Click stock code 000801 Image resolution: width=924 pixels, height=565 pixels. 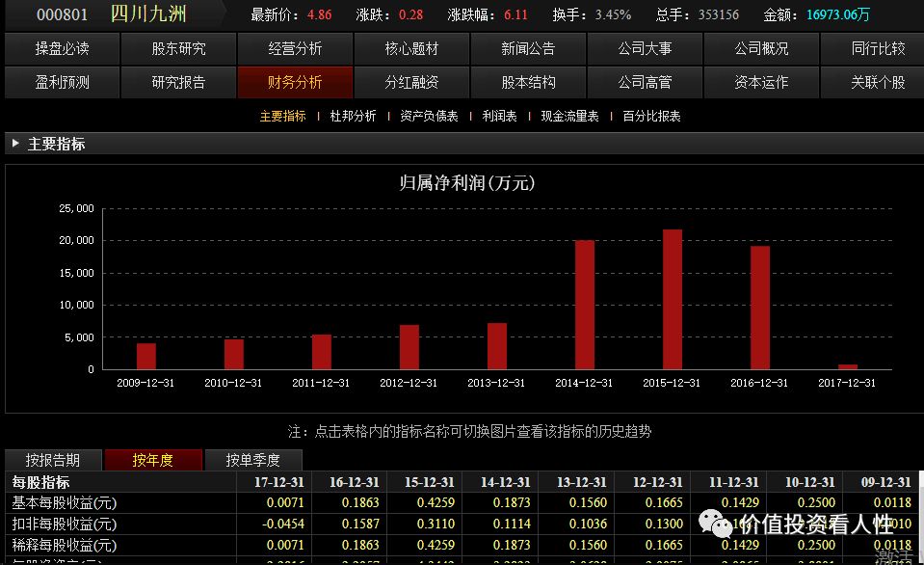[x=62, y=14]
